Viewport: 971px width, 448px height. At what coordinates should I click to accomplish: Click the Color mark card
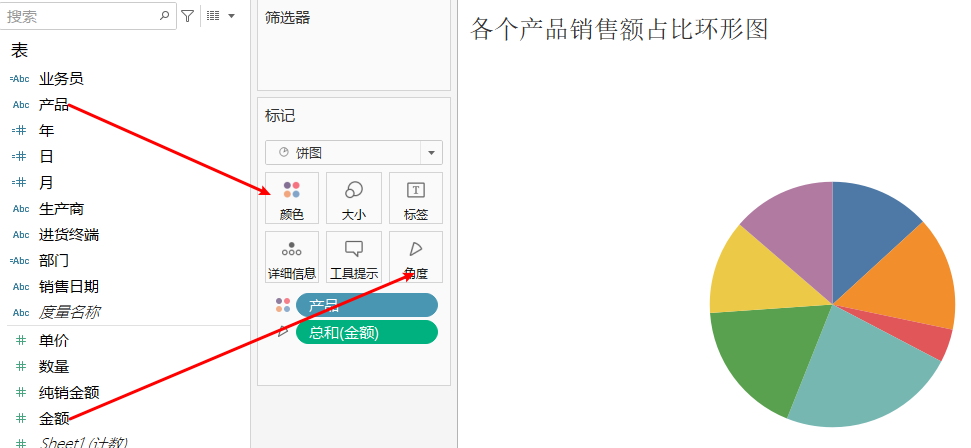[292, 198]
